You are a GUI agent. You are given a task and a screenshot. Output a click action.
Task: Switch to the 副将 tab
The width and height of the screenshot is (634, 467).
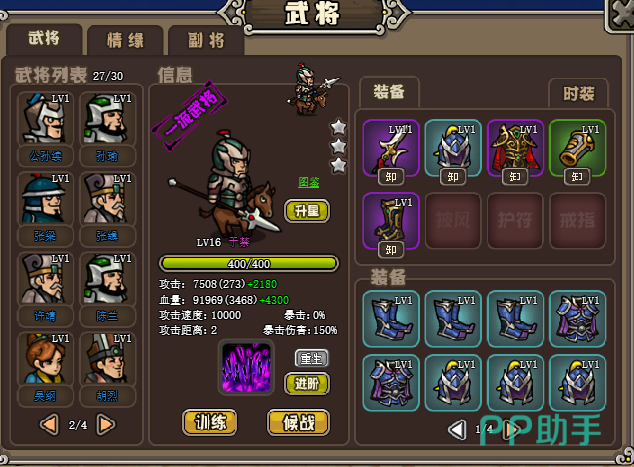pyautogui.click(x=206, y=40)
